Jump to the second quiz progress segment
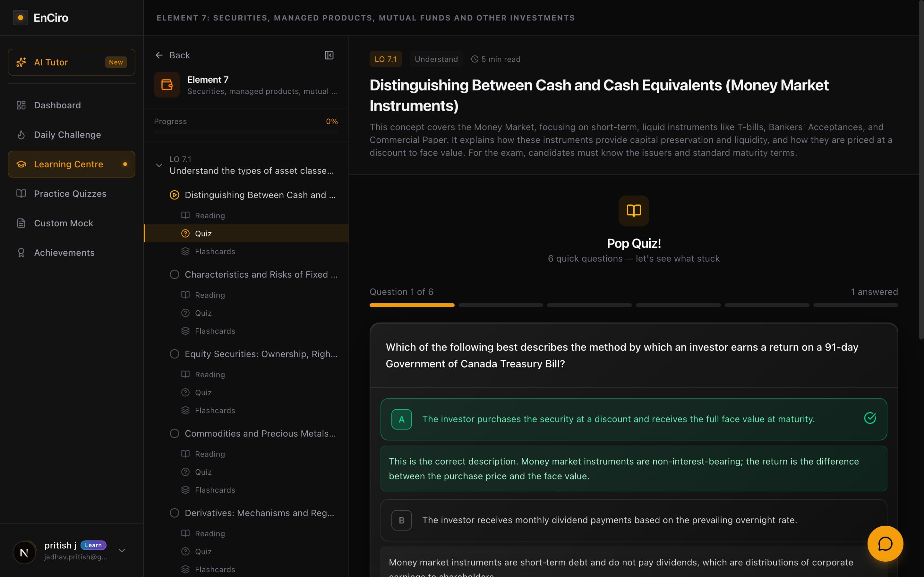 pyautogui.click(x=500, y=305)
